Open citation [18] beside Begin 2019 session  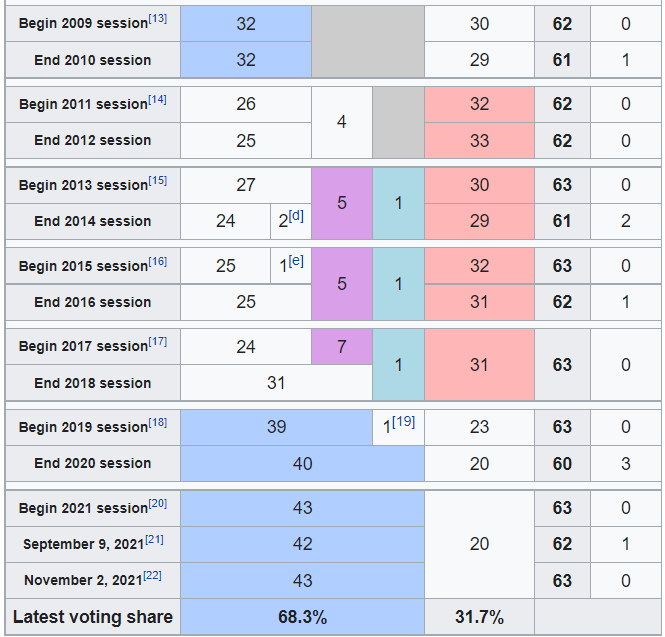(x=158, y=423)
